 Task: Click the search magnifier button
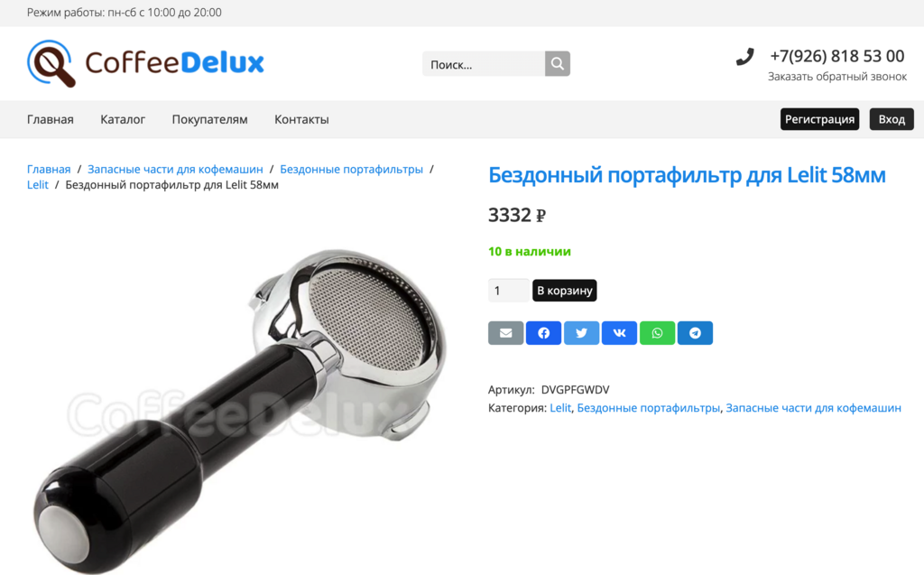pos(558,64)
